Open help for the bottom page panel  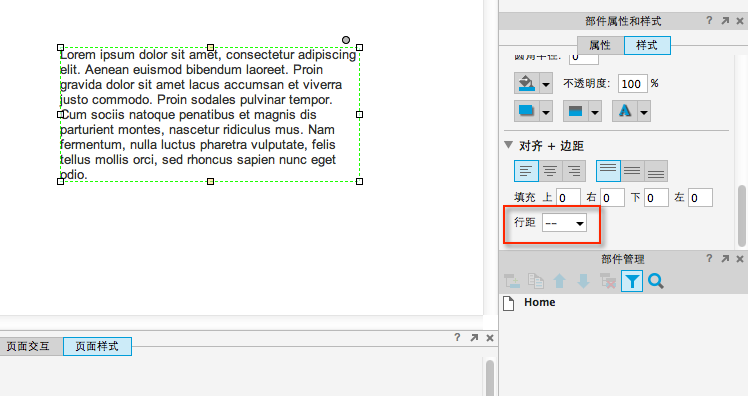[457, 337]
